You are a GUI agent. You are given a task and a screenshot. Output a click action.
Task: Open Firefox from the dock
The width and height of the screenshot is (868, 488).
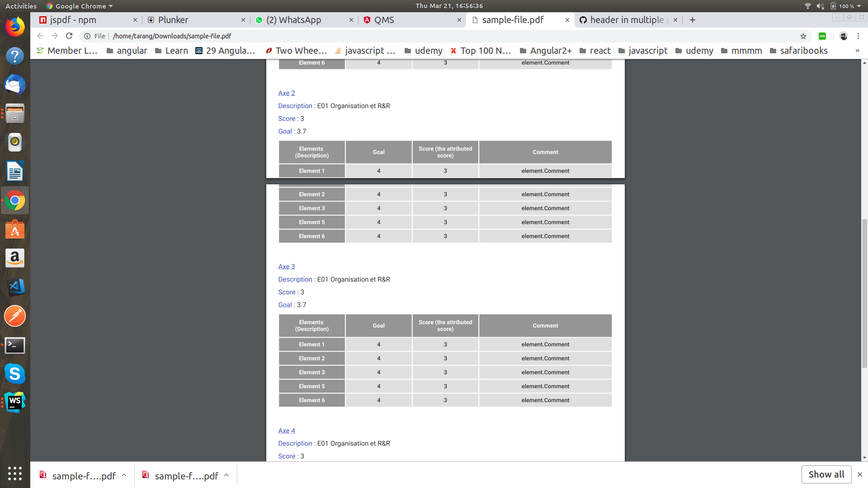(x=15, y=27)
